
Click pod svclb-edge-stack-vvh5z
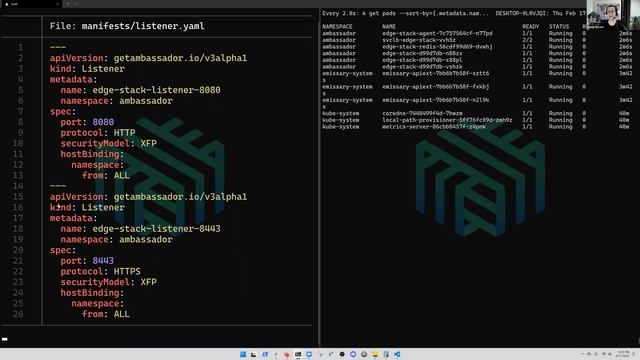tap(419, 40)
